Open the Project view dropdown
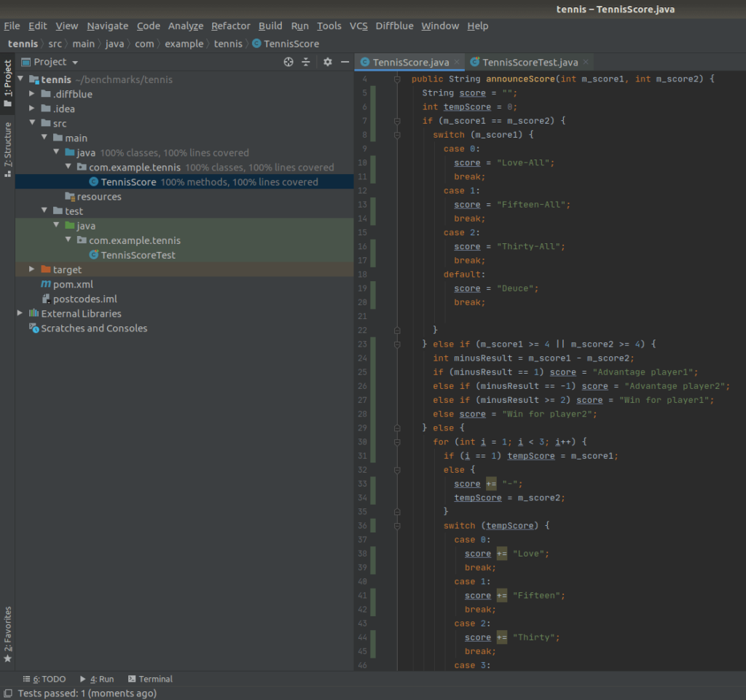This screenshot has height=700, width=746. click(x=55, y=63)
